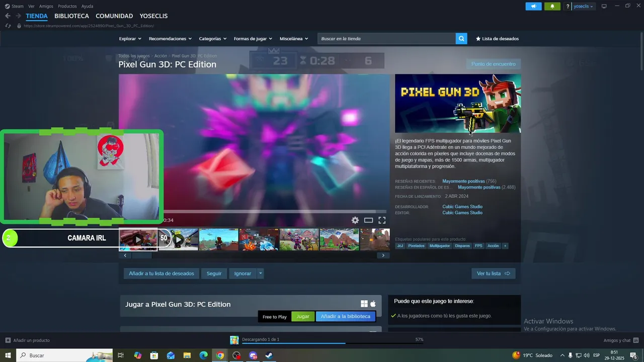This screenshot has width=644, height=362.
Task: Open Lista de deseados link
Action: click(x=497, y=39)
